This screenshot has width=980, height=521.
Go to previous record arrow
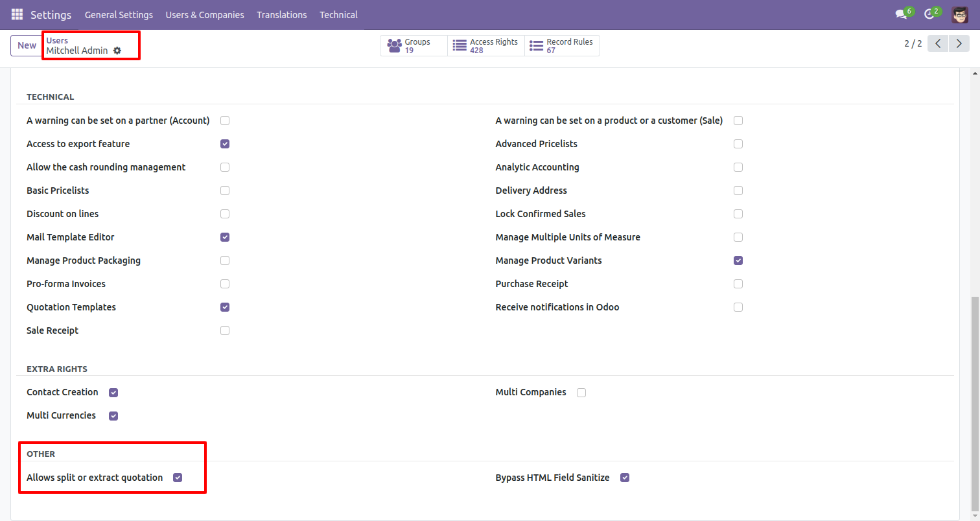point(938,43)
